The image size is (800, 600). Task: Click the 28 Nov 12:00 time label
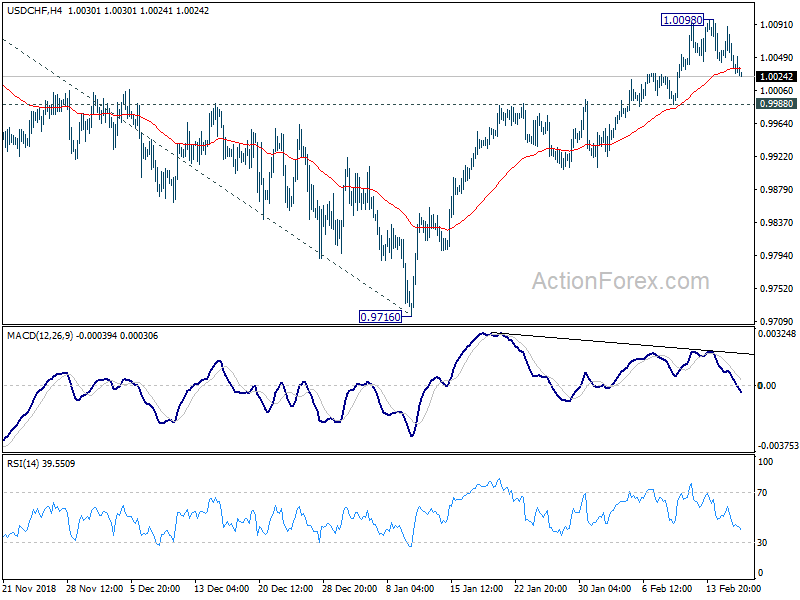[x=94, y=588]
